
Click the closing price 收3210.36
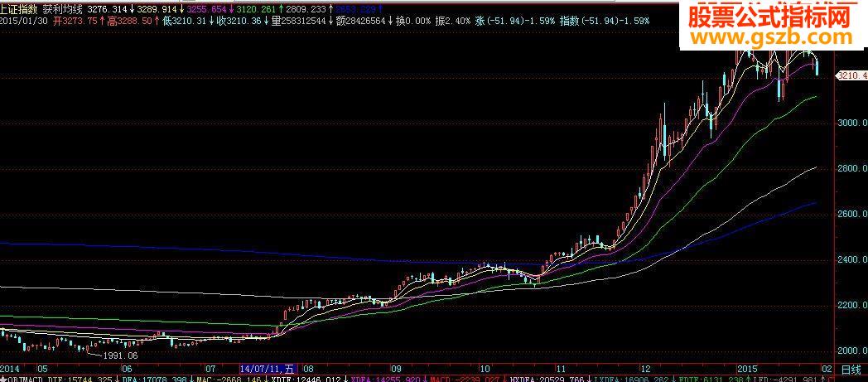tap(239, 21)
